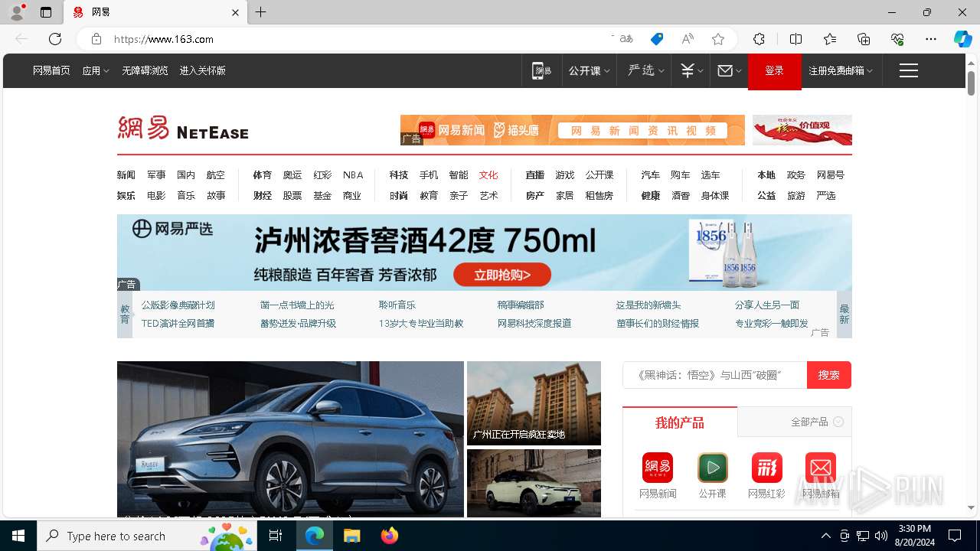The image size is (980, 551).
Task: Add this page to favorites star
Action: click(x=718, y=39)
